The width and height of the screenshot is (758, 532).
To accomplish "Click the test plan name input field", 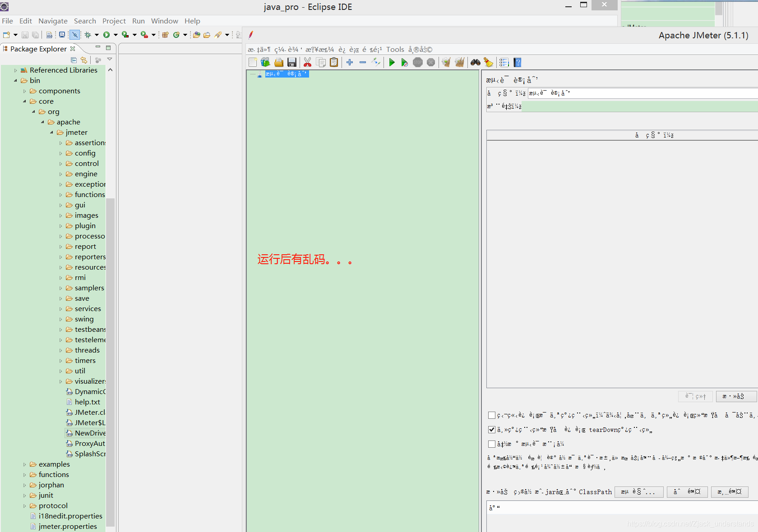I will point(642,93).
